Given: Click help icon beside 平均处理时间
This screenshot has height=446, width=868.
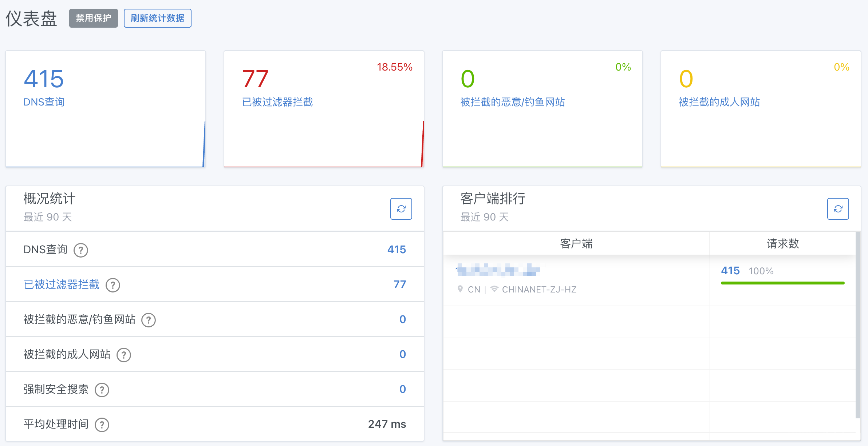Looking at the screenshot, I should click(x=102, y=425).
